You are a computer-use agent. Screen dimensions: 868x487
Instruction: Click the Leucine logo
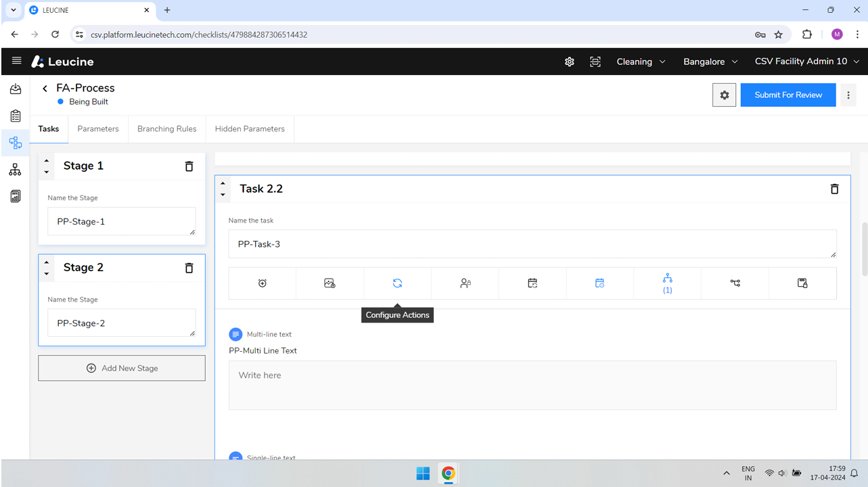tap(63, 62)
